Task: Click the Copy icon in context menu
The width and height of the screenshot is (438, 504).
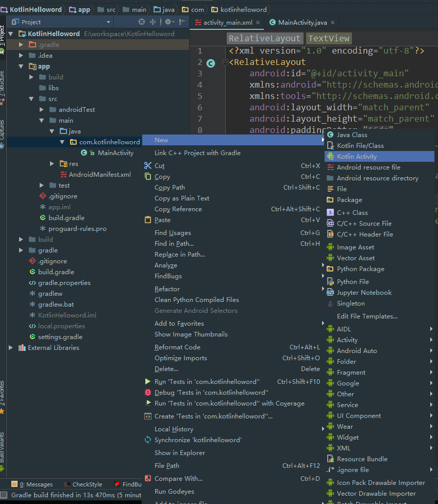Action: pos(148,176)
